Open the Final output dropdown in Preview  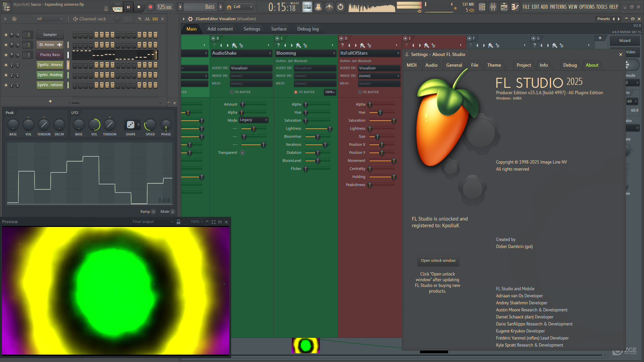153,222
